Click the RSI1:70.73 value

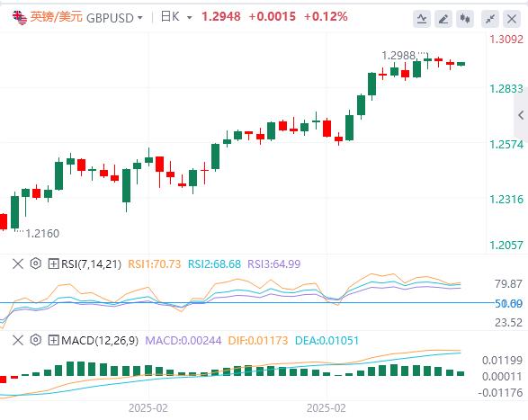click(154, 264)
